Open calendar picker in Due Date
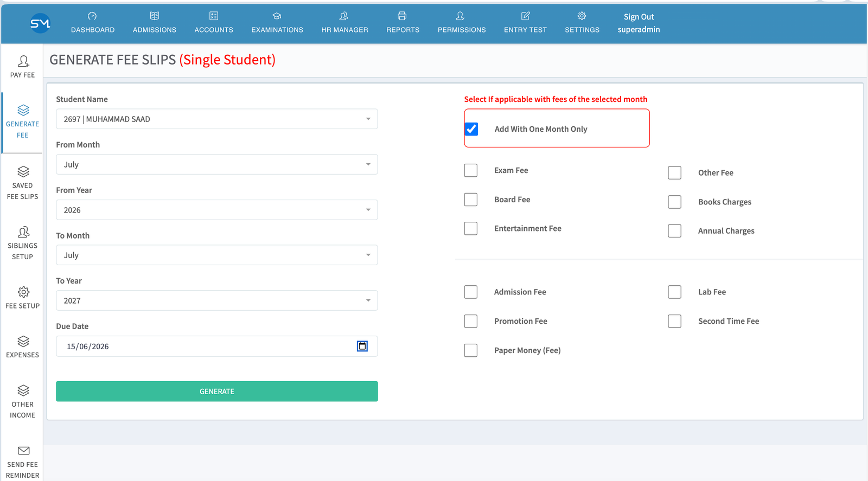868x481 pixels. 362,346
